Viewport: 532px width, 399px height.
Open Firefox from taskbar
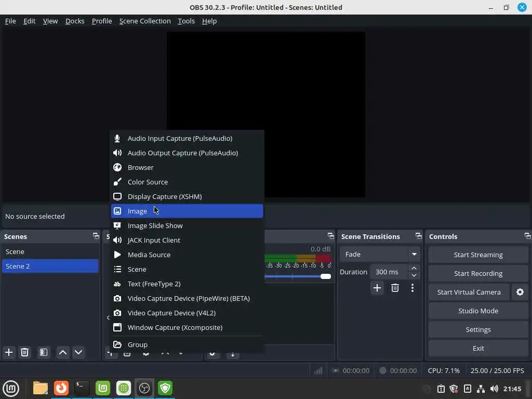(61, 388)
